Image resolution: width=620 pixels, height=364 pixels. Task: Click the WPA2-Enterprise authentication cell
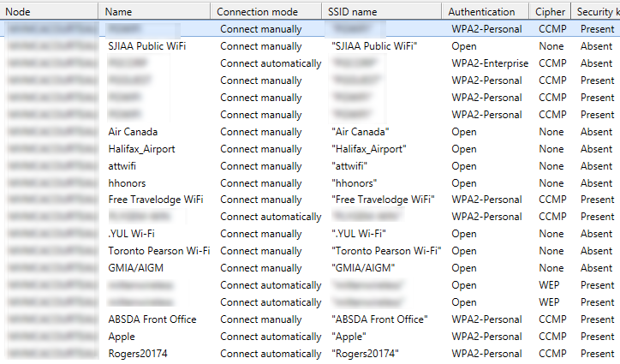click(x=490, y=63)
